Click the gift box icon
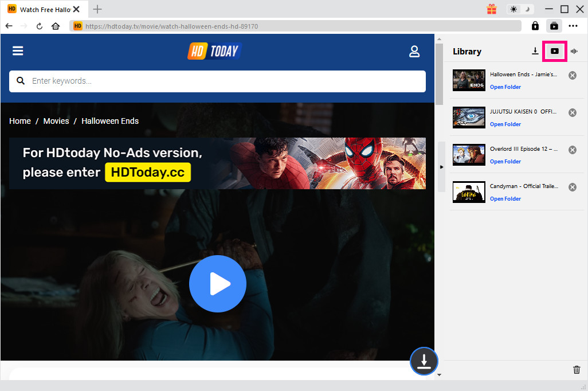 (492, 9)
